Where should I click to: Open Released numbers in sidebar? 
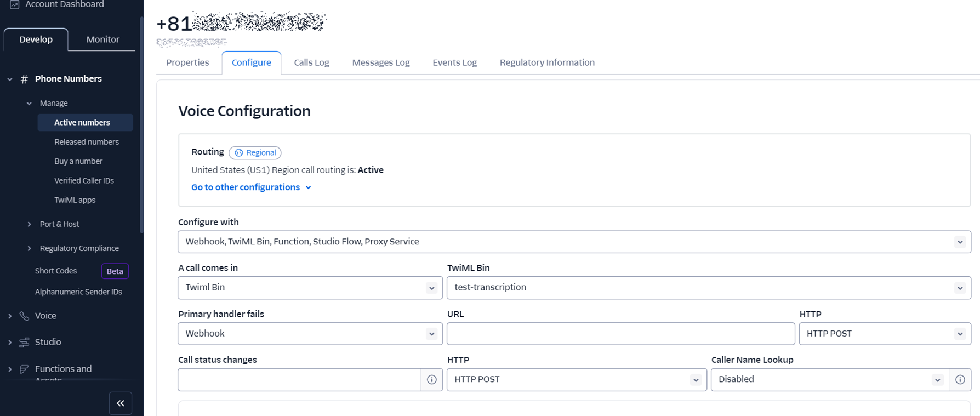(87, 142)
